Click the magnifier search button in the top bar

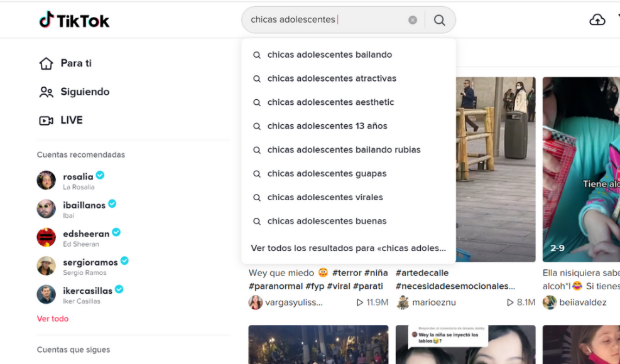pos(439,19)
